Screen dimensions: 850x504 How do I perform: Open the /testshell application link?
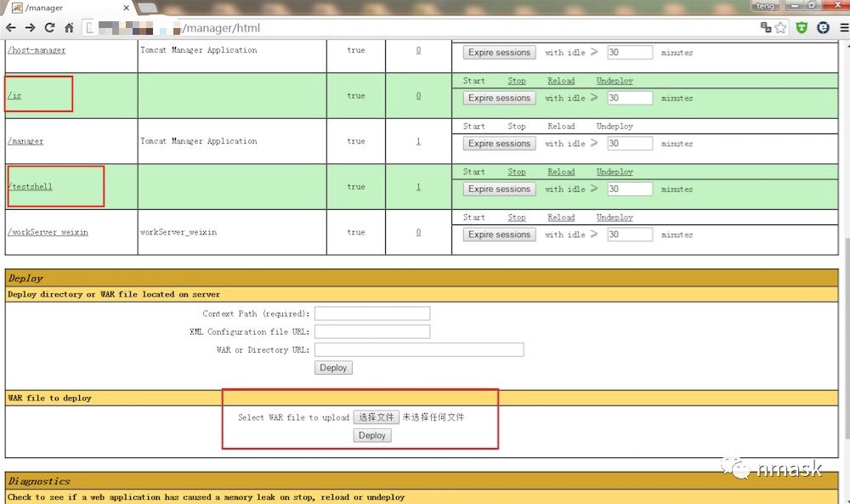[30, 186]
